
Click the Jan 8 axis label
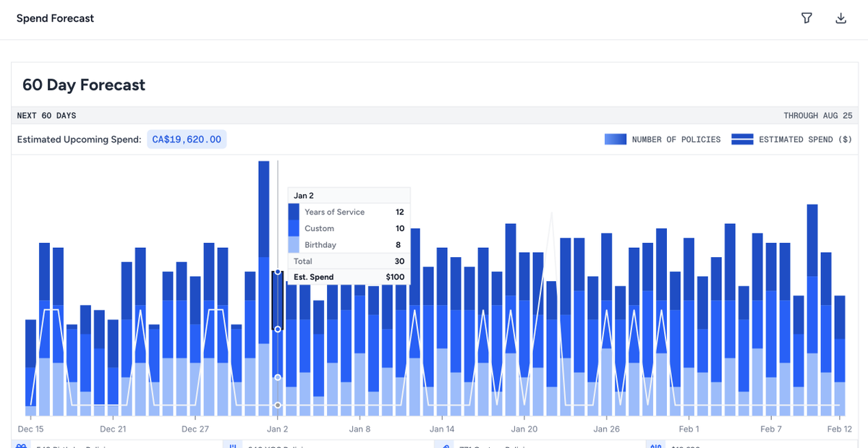coord(359,429)
